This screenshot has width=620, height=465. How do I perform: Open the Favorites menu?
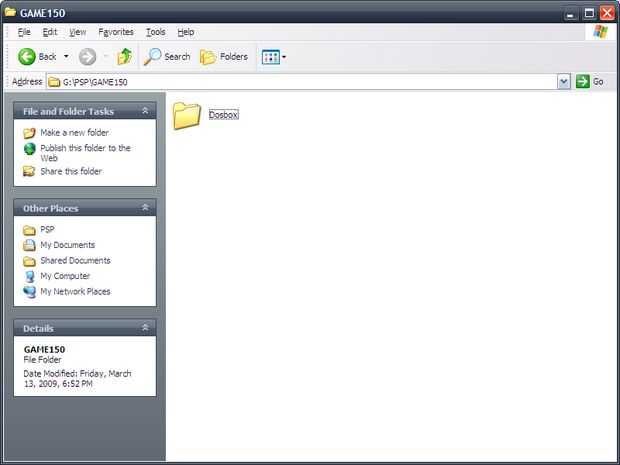point(116,32)
